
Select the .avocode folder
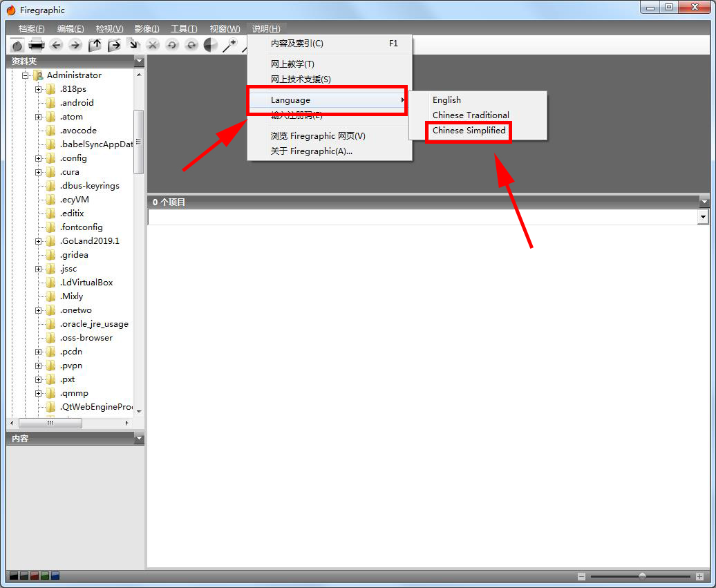click(78, 131)
